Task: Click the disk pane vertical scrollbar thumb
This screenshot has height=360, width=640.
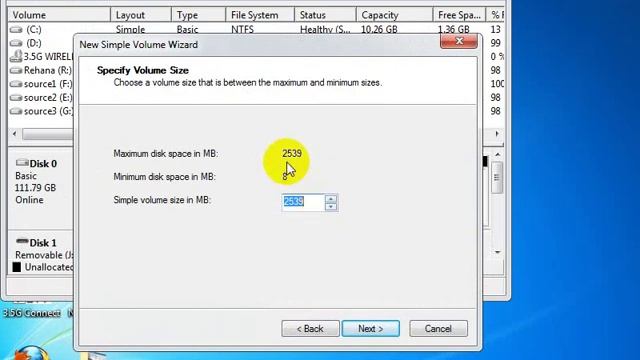Action: (x=497, y=177)
